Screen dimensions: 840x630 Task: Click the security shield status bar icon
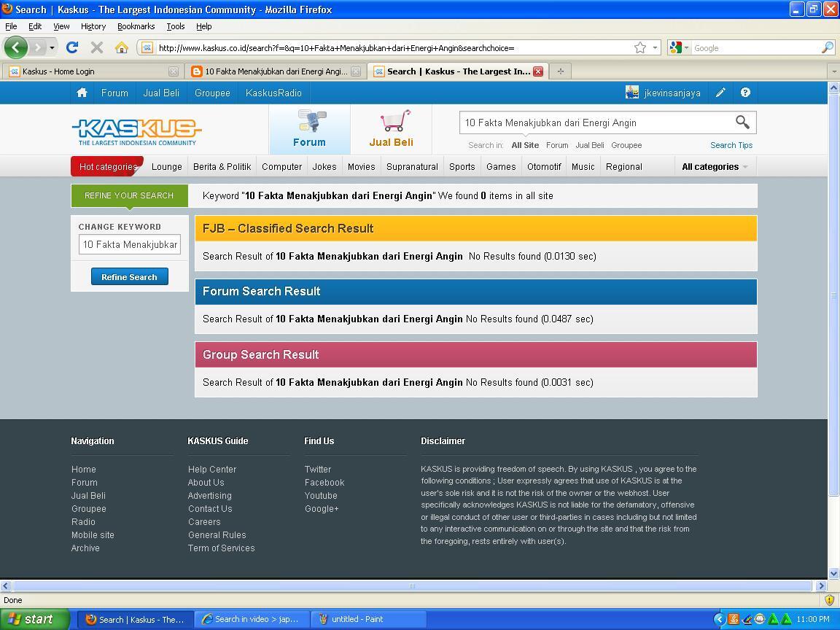(x=829, y=600)
